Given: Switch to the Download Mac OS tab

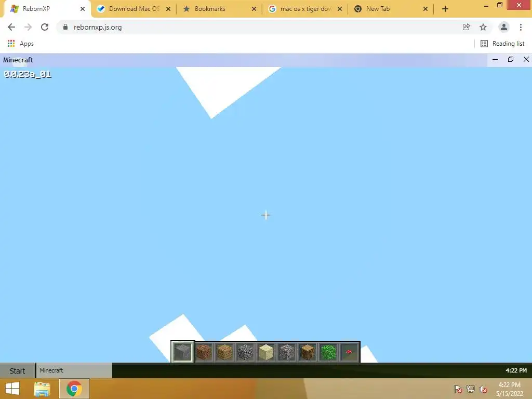Looking at the screenshot, I should pyautogui.click(x=134, y=9).
